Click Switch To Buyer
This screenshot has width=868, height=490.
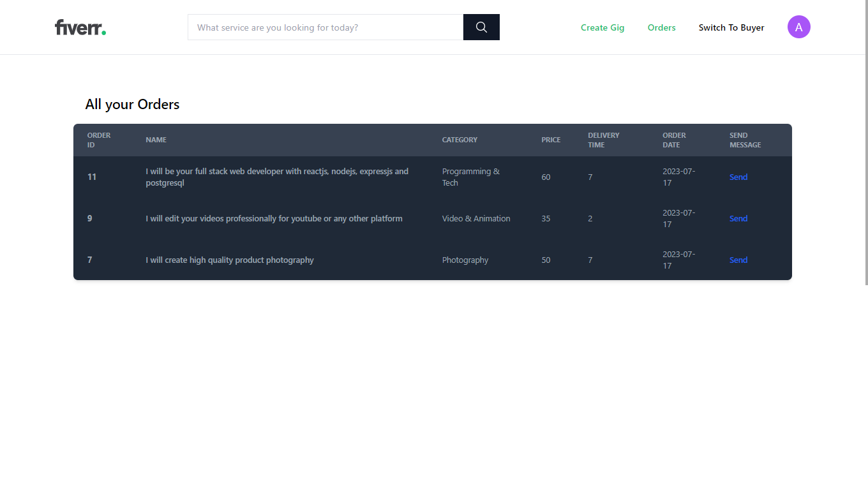click(731, 27)
